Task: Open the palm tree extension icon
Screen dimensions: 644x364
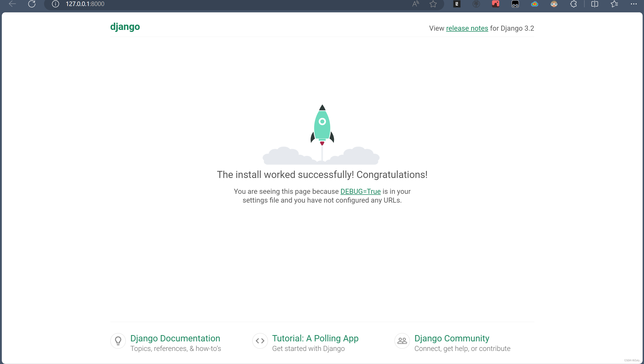Action: pyautogui.click(x=476, y=4)
